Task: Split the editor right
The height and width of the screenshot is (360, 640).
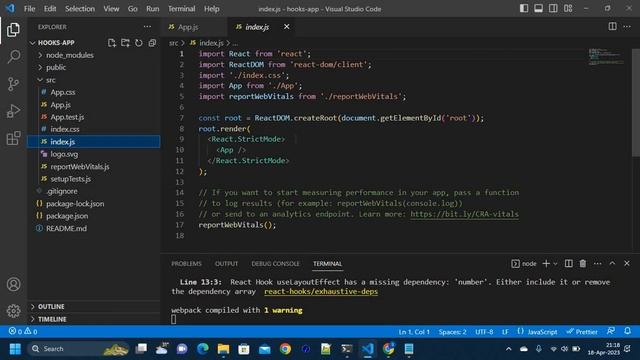Action: coord(612,27)
